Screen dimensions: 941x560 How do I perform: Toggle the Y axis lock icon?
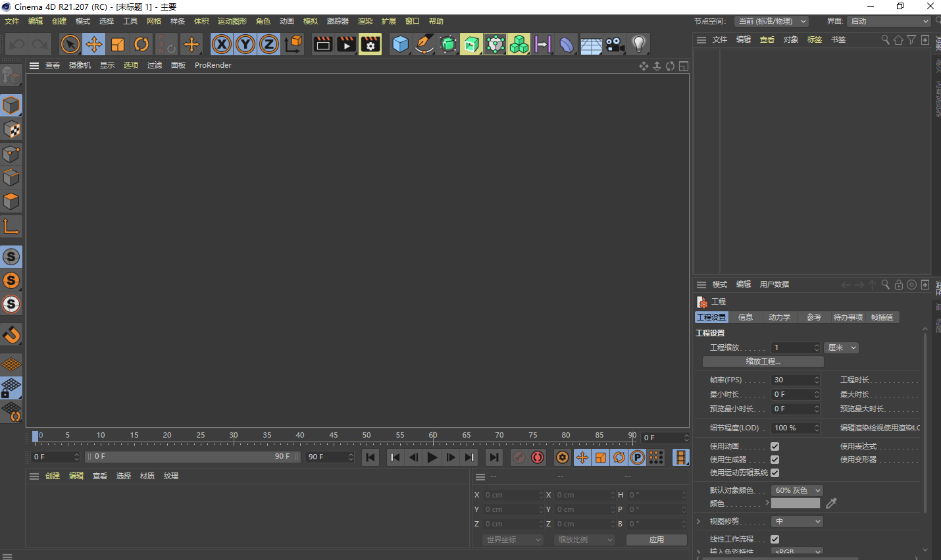[245, 44]
